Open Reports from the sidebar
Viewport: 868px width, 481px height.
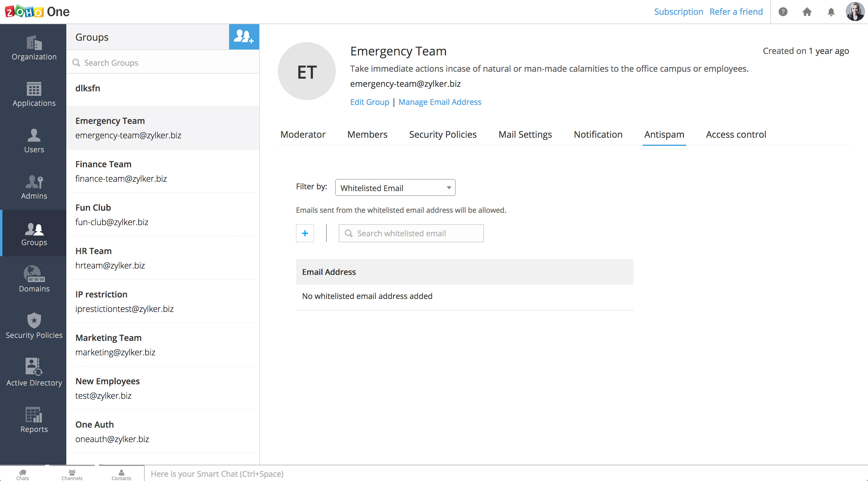[x=34, y=420]
